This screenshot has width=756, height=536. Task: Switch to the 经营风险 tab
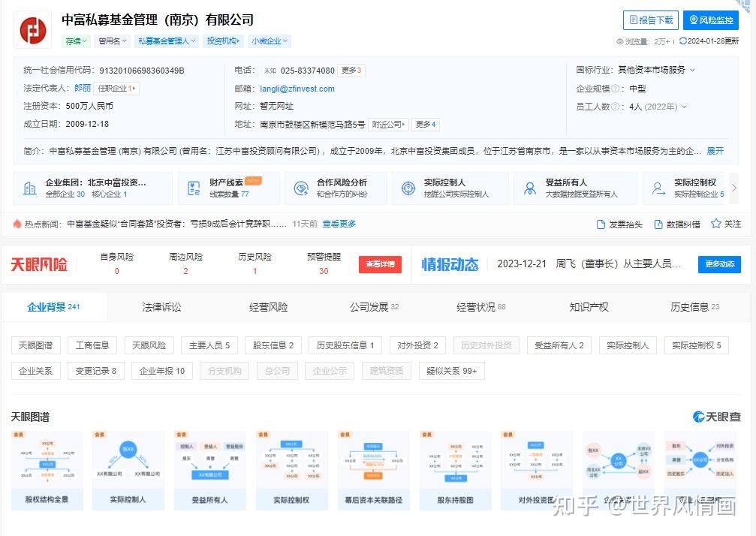point(269,307)
